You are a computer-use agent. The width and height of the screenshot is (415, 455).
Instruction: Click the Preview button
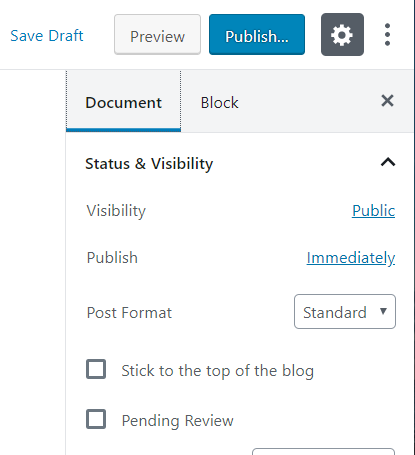point(157,35)
